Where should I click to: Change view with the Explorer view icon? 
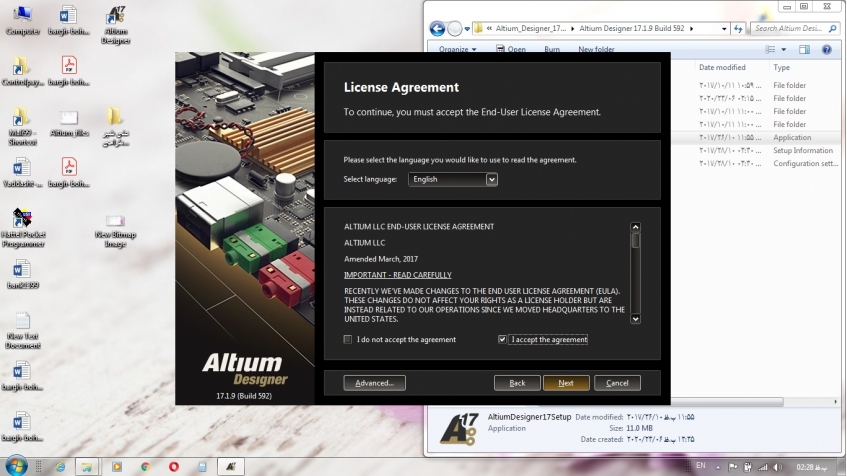(770, 50)
